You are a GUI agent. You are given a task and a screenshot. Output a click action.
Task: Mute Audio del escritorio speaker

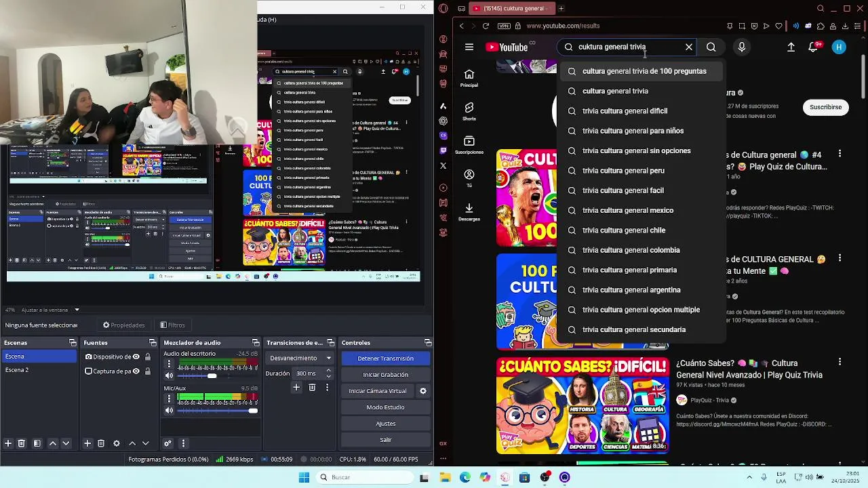tap(170, 375)
